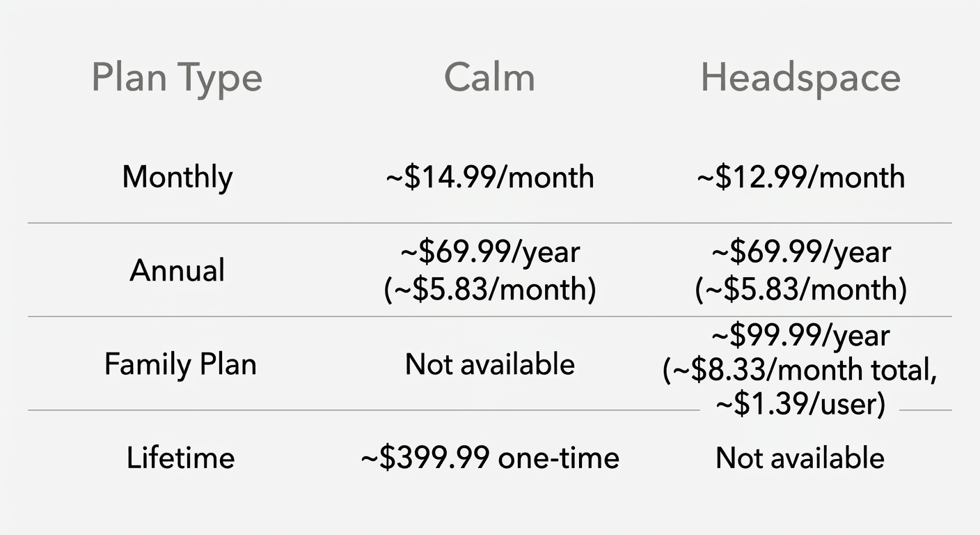
Task: Click the ~$69.99/year price under Calm
Action: (x=489, y=252)
